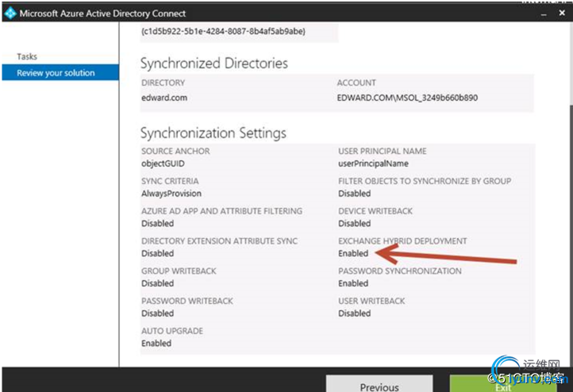Click the DEVICE WRITEBACK label
Viewport: 573px width, 392px height.
[x=375, y=211]
